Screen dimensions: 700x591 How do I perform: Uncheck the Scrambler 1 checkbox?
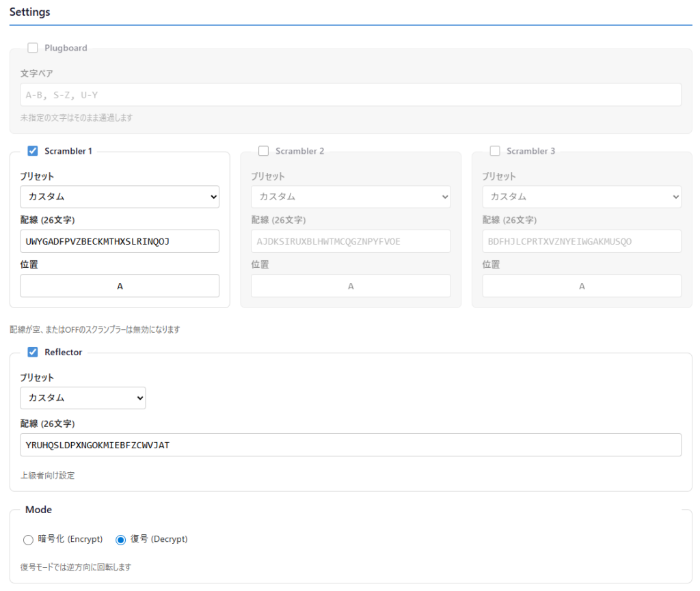pos(33,151)
